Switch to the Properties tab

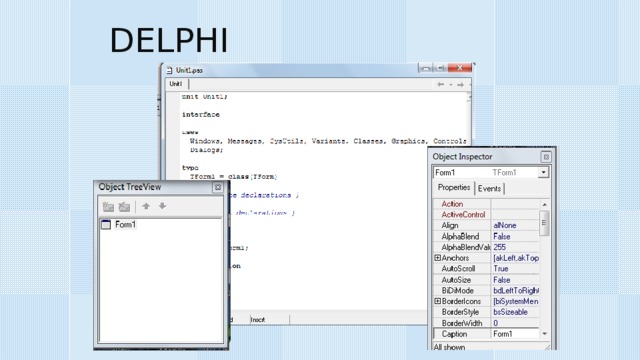pyautogui.click(x=454, y=187)
